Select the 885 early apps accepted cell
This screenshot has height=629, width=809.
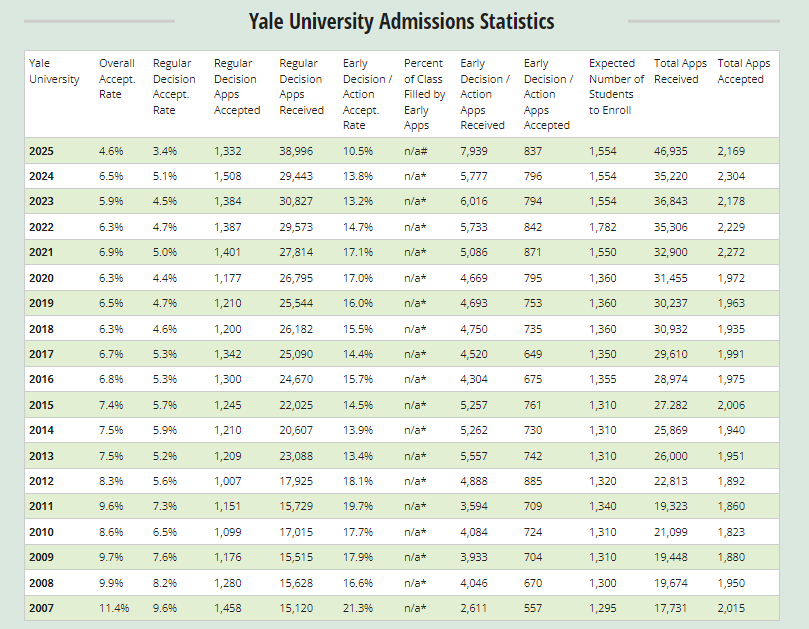click(534, 481)
